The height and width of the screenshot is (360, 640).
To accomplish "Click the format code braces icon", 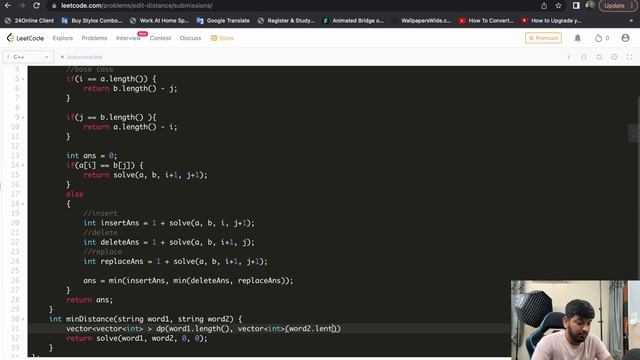I will pos(584,57).
